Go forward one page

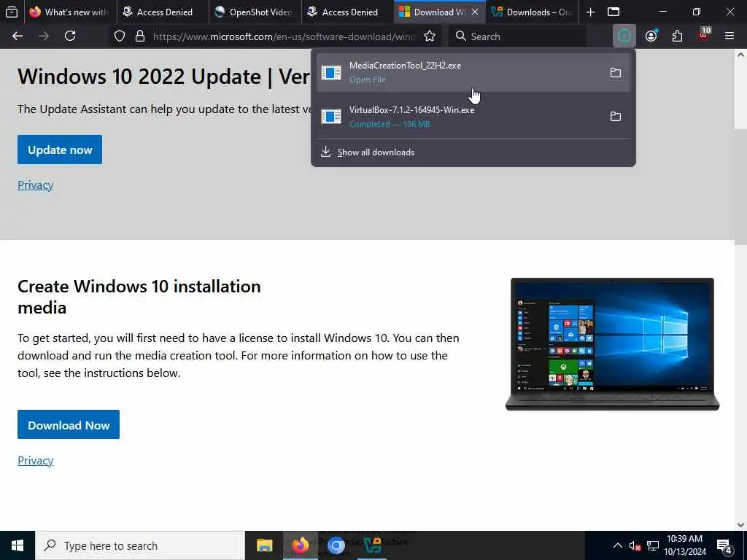coord(43,36)
